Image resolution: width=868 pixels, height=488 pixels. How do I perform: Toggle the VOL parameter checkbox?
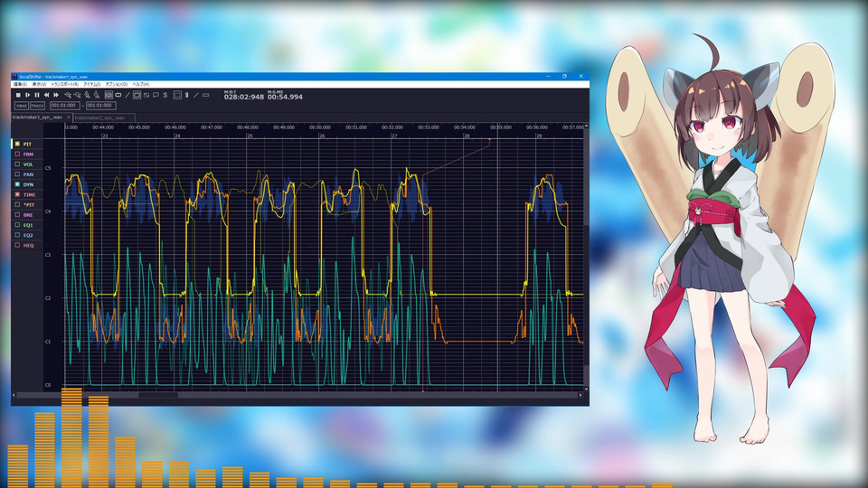17,164
